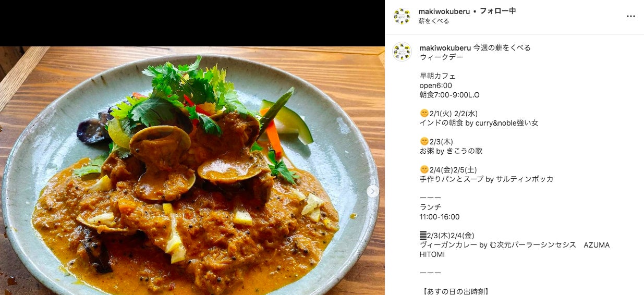Open the profile avatar in post header

pyautogui.click(x=402, y=16)
